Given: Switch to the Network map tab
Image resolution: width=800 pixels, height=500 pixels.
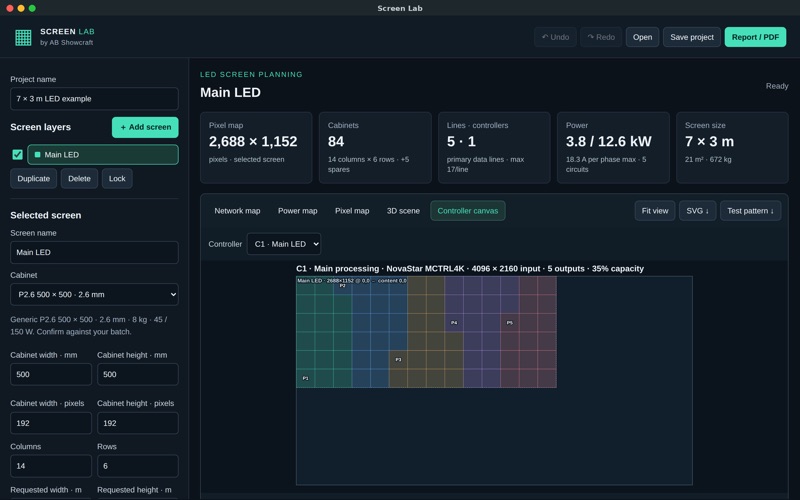Looking at the screenshot, I should 237,211.
